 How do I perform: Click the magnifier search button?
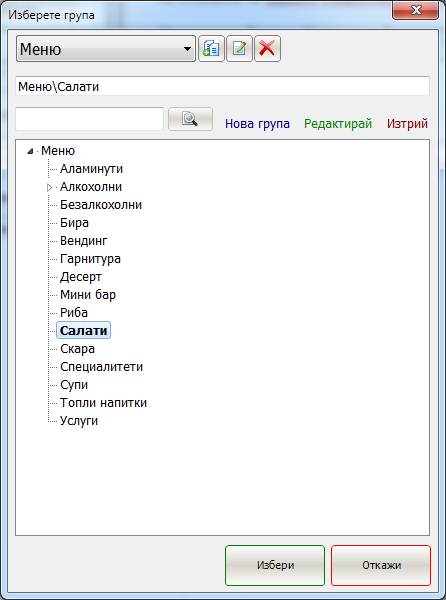(x=190, y=119)
